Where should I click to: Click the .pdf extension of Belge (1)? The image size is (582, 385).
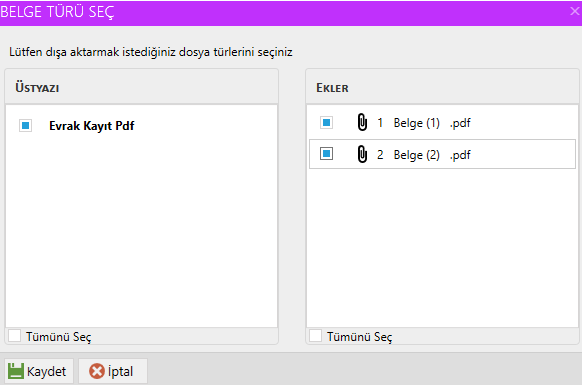click(x=460, y=123)
